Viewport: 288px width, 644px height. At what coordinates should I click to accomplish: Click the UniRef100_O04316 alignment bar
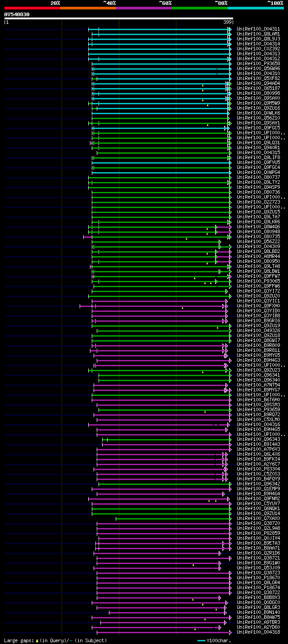coord(160,425)
